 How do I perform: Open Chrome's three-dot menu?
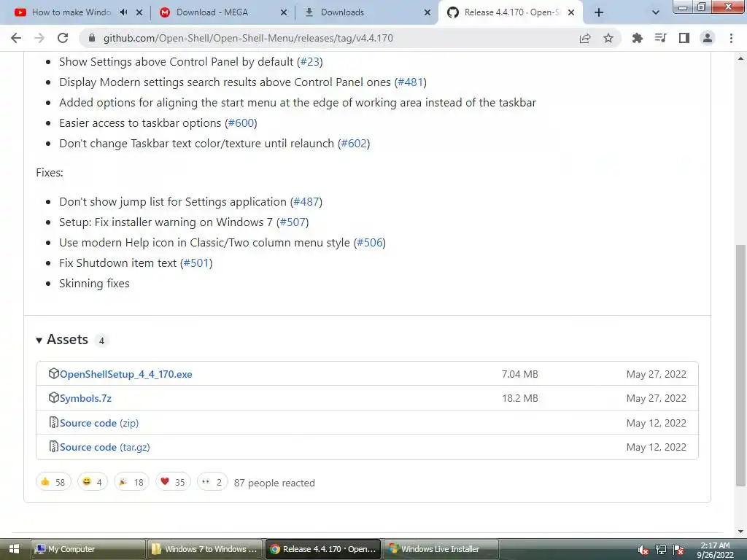(731, 38)
